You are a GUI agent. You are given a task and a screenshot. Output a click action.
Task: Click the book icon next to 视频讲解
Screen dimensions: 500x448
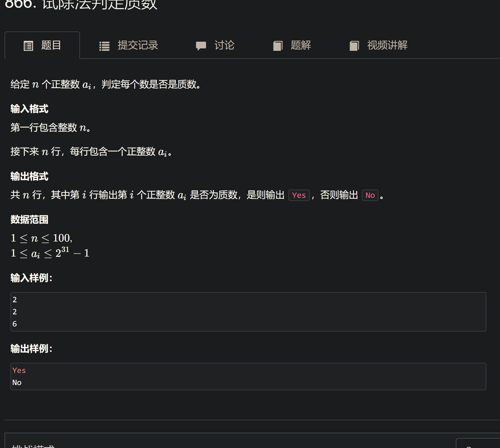pyautogui.click(x=354, y=46)
